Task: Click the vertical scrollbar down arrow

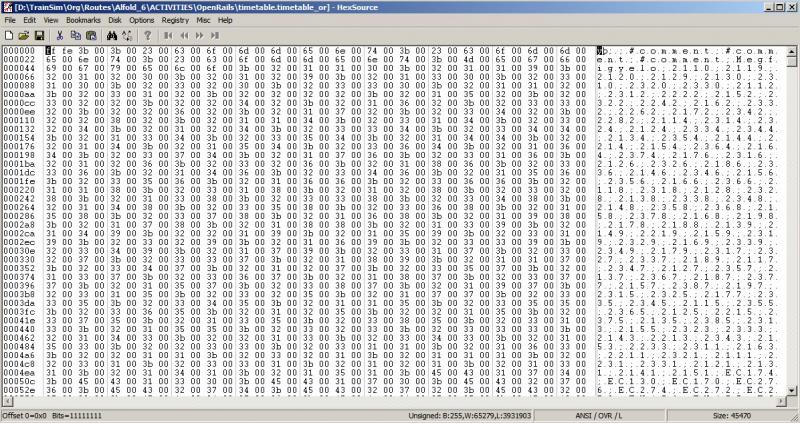Action: coord(791,391)
